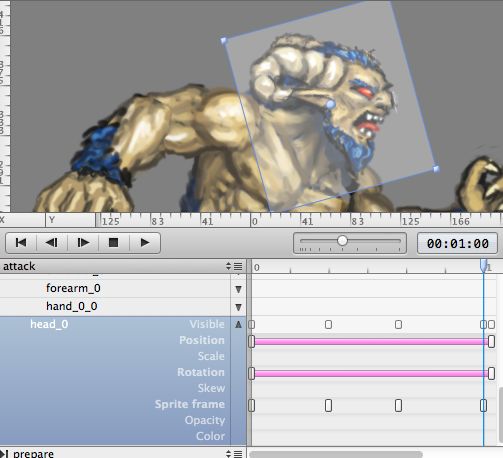The image size is (503, 458).
Task: Select the Rotation end keyframe
Action: click(491, 374)
